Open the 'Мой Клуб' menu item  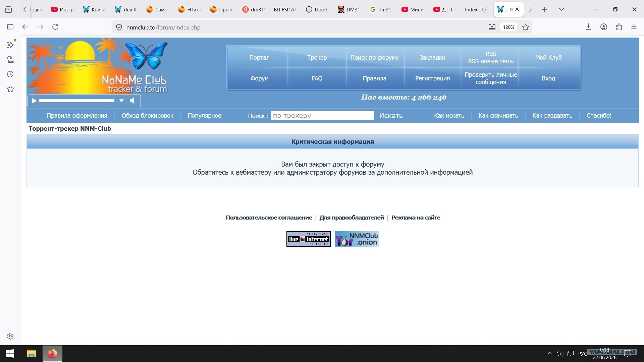tap(548, 58)
